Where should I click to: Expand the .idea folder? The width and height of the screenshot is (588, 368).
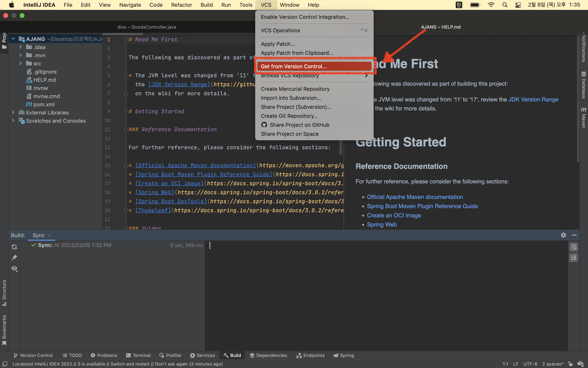tap(20, 47)
